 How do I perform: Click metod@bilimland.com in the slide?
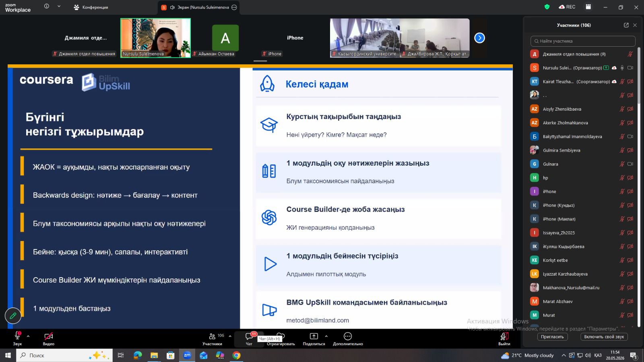point(318,321)
